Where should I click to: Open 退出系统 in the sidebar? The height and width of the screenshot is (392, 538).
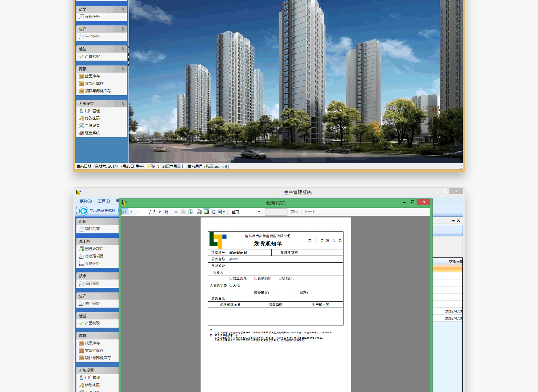point(92,133)
